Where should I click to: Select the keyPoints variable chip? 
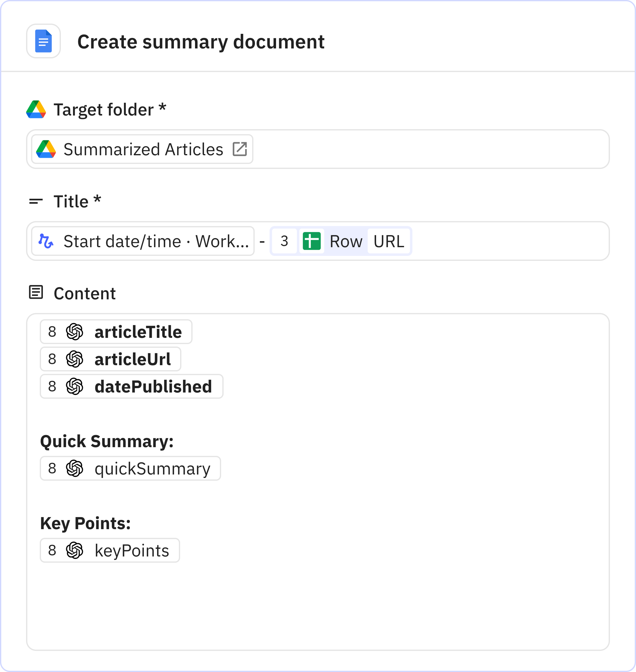click(x=110, y=551)
